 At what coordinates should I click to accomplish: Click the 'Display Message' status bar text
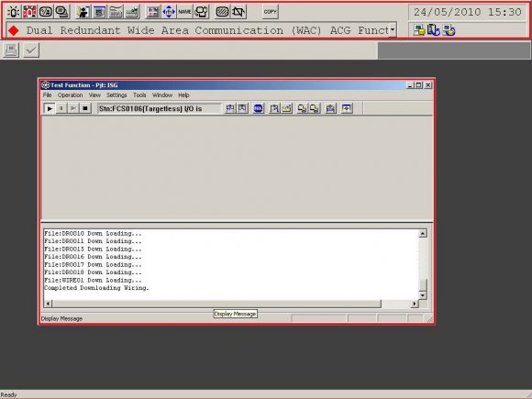pyautogui.click(x=61, y=318)
